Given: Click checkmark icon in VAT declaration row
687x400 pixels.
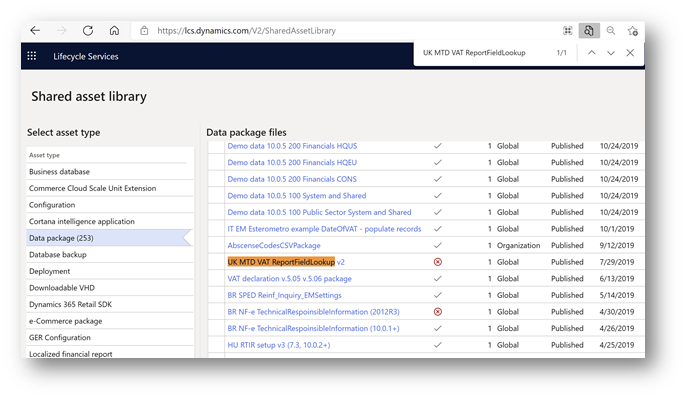Looking at the screenshot, I should pyautogui.click(x=438, y=279).
